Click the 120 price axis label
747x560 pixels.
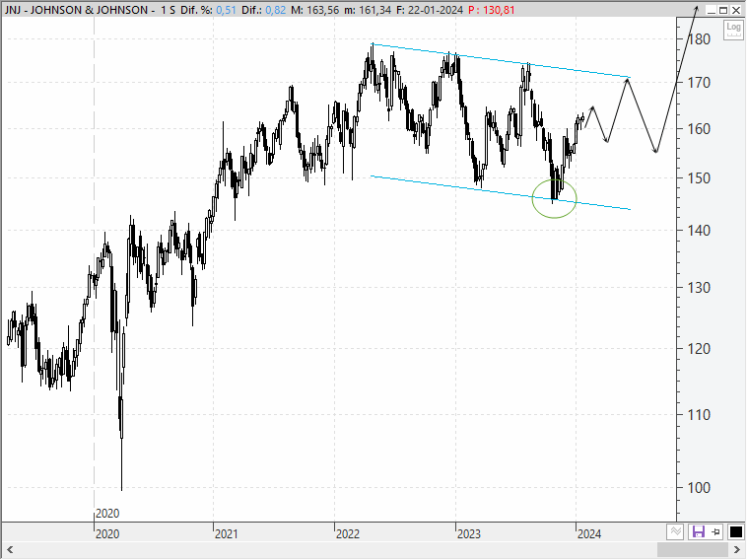[698, 348]
